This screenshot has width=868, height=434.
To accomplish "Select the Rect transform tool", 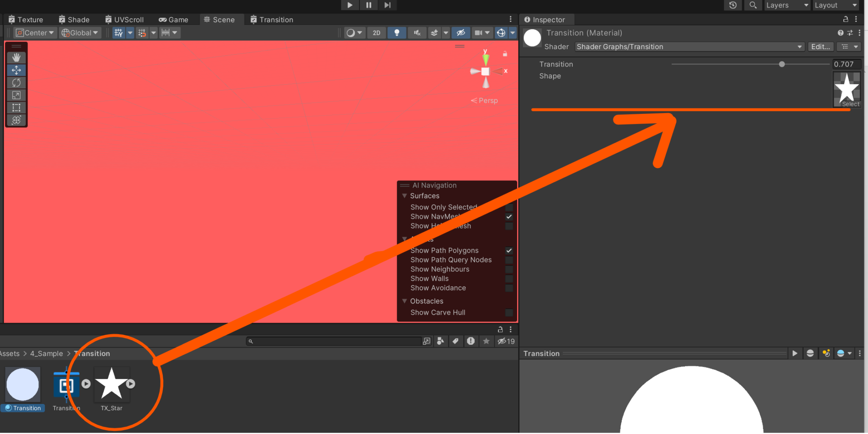I will point(16,108).
